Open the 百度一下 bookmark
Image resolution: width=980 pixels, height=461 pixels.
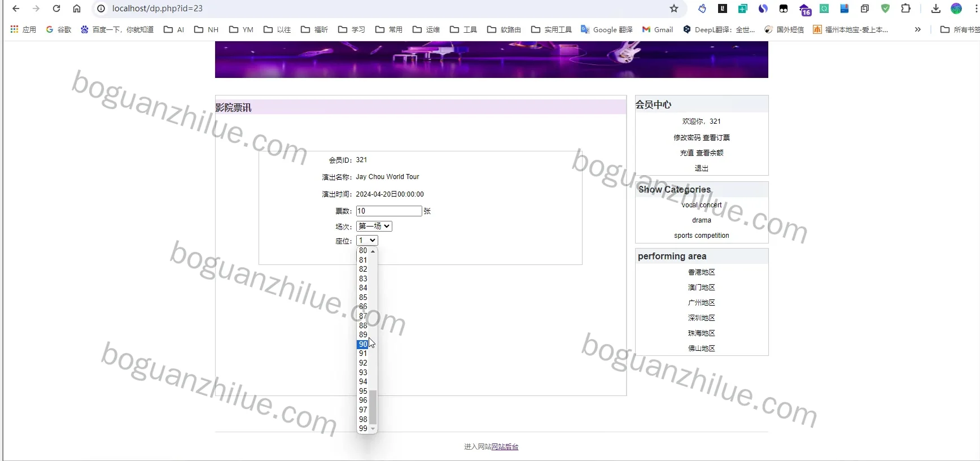coord(117,29)
